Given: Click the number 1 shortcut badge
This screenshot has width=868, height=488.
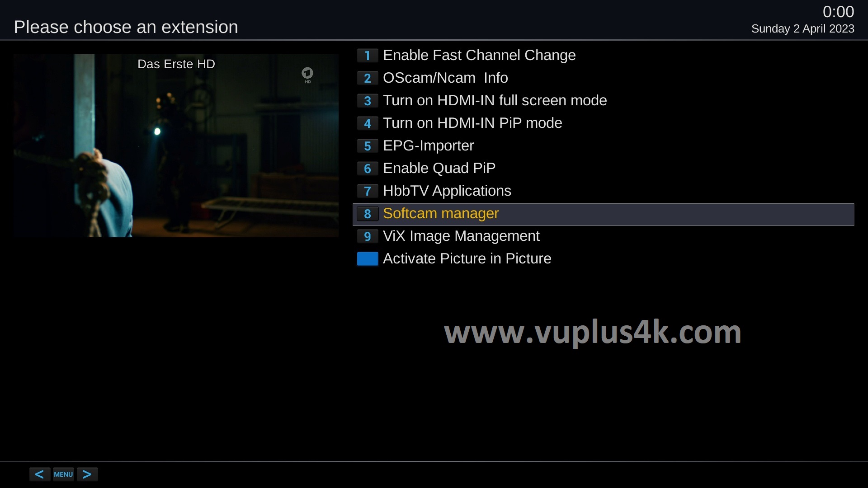Looking at the screenshot, I should (x=368, y=56).
